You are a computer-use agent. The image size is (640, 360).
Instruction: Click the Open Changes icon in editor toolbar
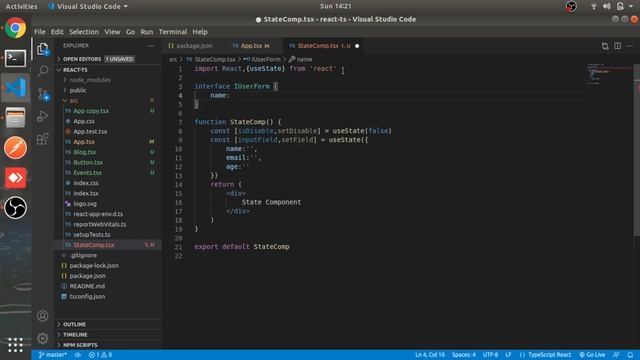coord(605,46)
